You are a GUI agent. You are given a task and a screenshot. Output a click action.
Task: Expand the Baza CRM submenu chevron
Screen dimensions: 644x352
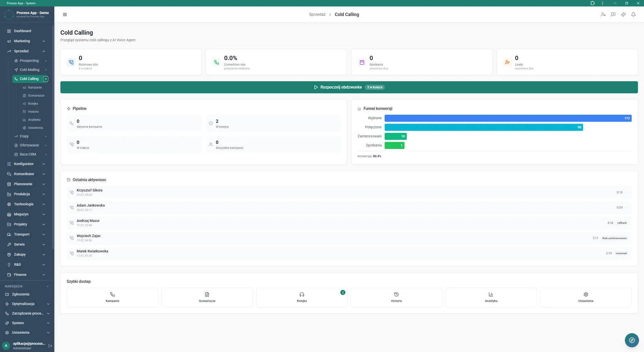tap(46, 154)
